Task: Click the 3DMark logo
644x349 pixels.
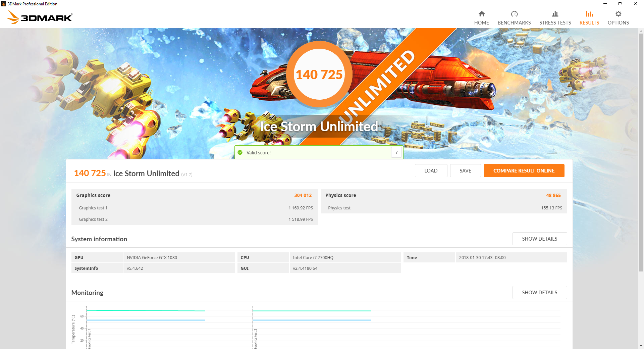Action: click(x=40, y=17)
